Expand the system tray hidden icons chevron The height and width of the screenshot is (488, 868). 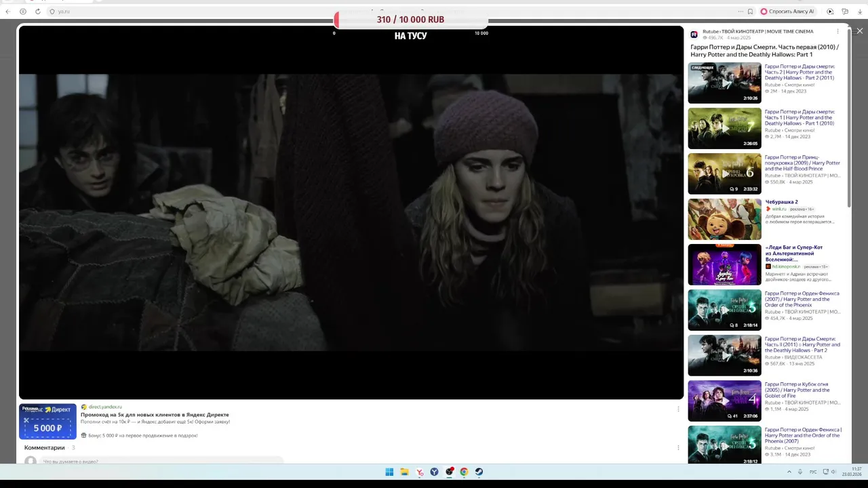point(789,472)
